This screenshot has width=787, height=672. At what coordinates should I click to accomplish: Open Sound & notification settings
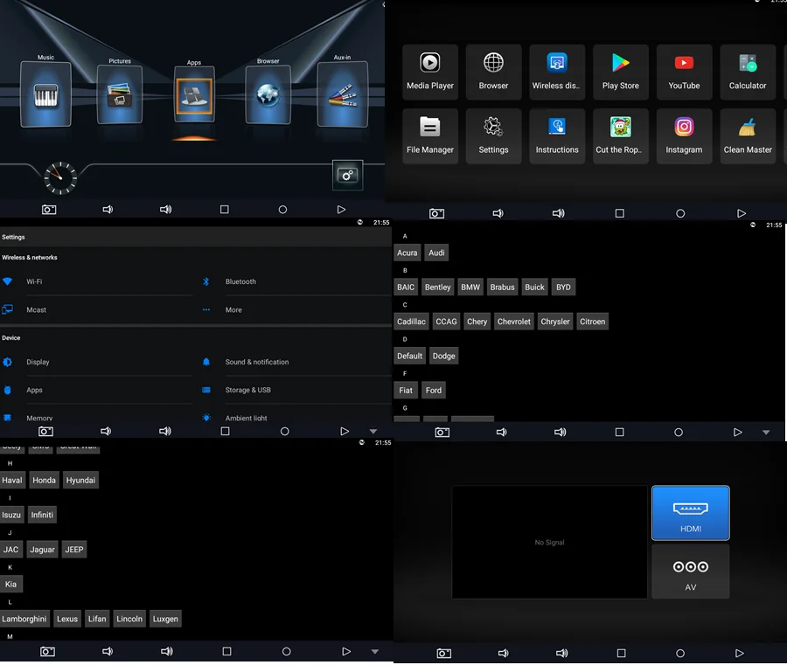pos(296,362)
